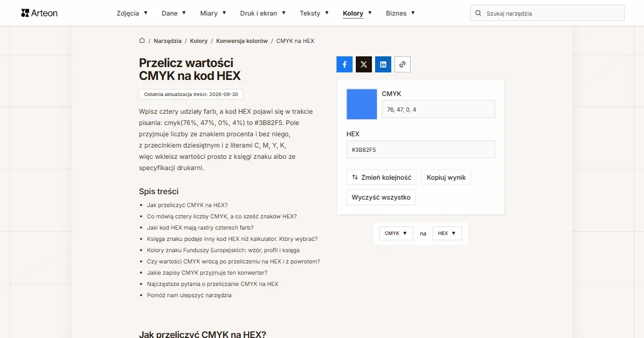Open the Zdjęcia menu
644x338 pixels.
(132, 13)
